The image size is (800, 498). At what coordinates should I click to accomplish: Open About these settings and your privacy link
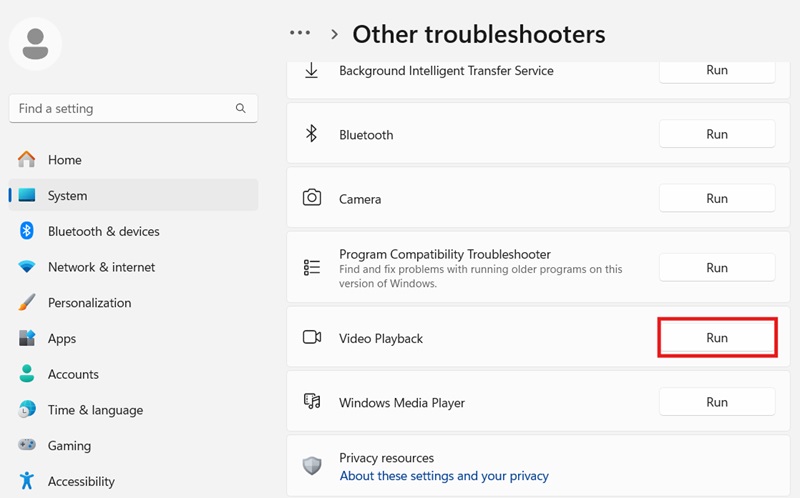pyautogui.click(x=444, y=476)
